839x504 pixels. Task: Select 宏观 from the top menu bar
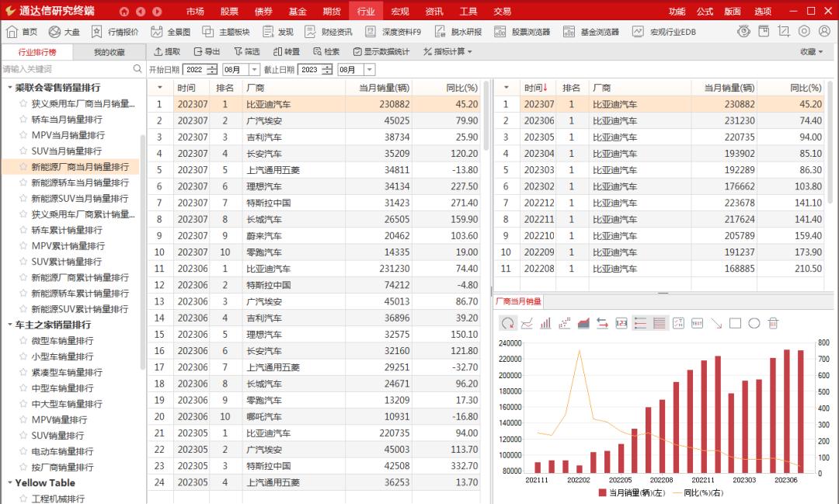pos(402,11)
